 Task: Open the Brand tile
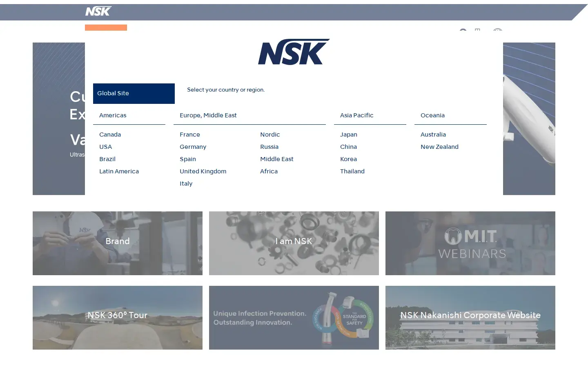(x=118, y=243)
